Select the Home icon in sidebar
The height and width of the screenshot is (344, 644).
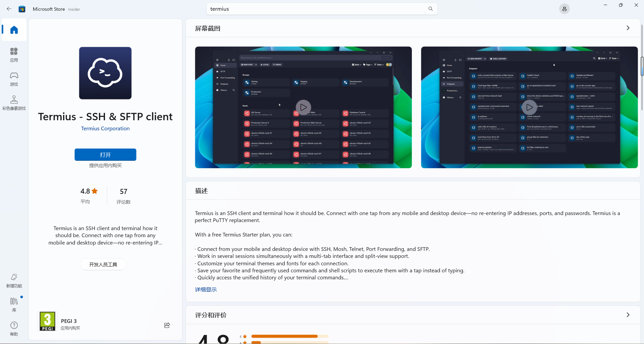(x=14, y=30)
